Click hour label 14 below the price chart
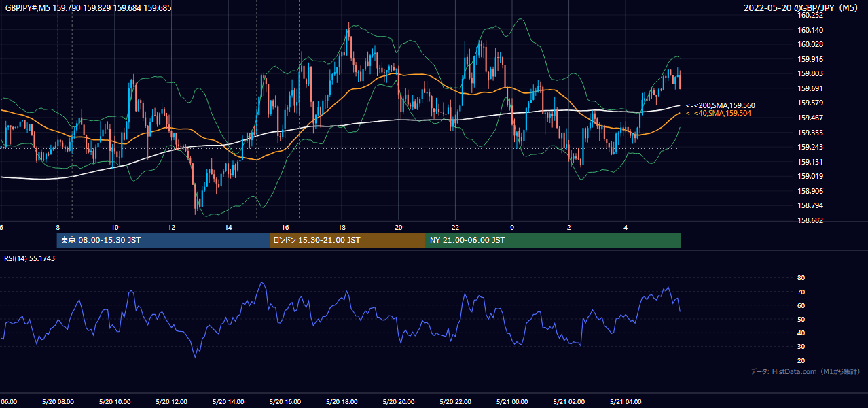Viewport: 868px width, 408px height. coord(228,227)
